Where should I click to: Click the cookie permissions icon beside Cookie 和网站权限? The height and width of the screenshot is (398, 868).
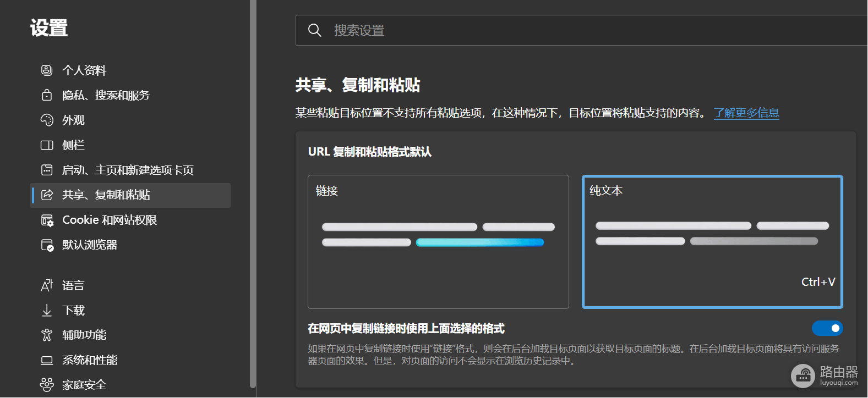point(47,220)
